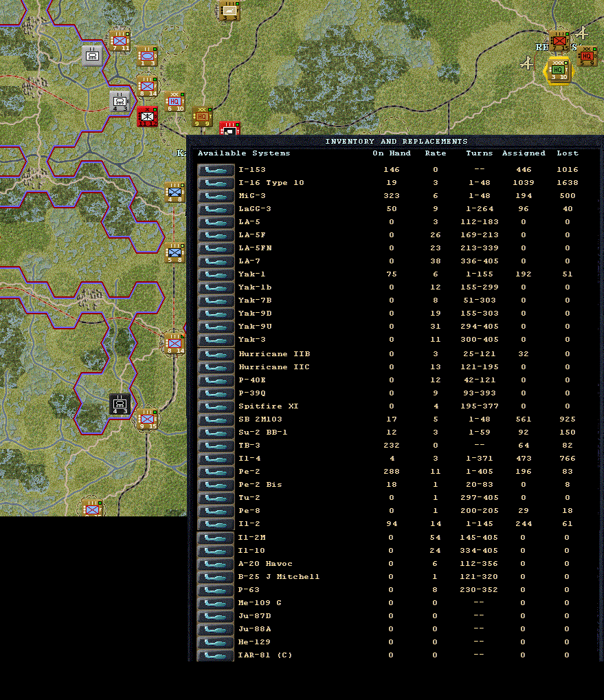Click the 323 on-hand value for MiG-3
The height and width of the screenshot is (700, 604).
tap(391, 196)
